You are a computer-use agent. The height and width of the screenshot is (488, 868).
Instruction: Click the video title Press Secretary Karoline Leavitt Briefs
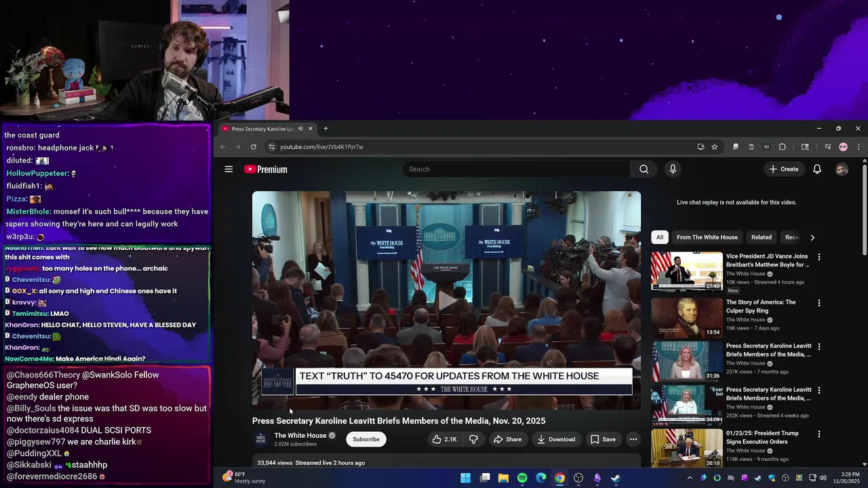(x=399, y=421)
